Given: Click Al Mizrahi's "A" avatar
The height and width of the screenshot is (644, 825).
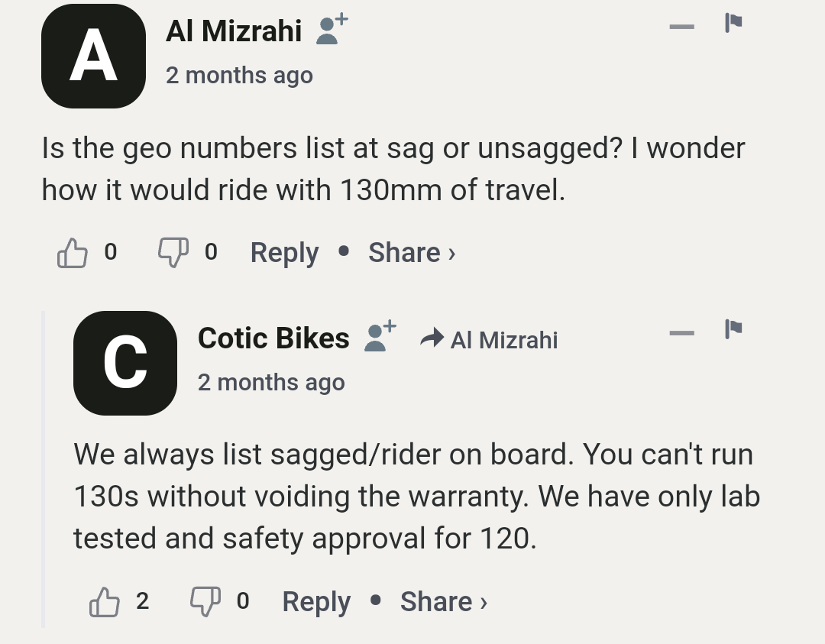Looking at the screenshot, I should [93, 56].
